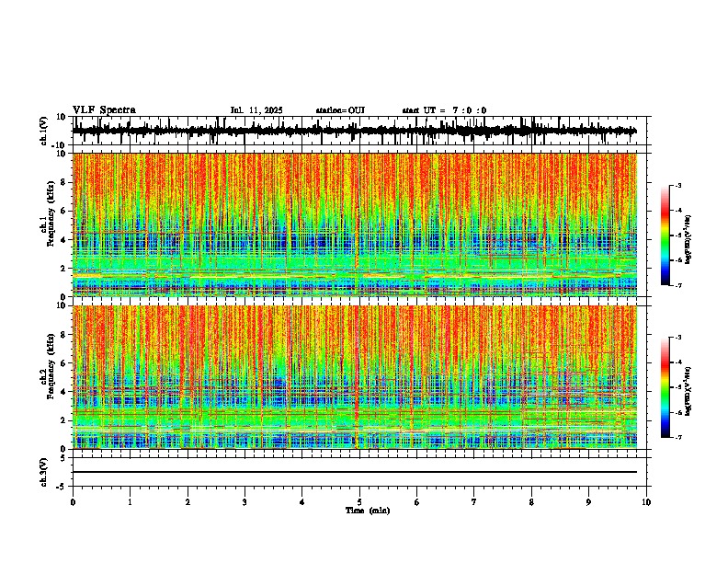Click inside the ch.2 spectrogram plot
Viewport: 728px width, 563px height.
pyautogui.click(x=355, y=377)
